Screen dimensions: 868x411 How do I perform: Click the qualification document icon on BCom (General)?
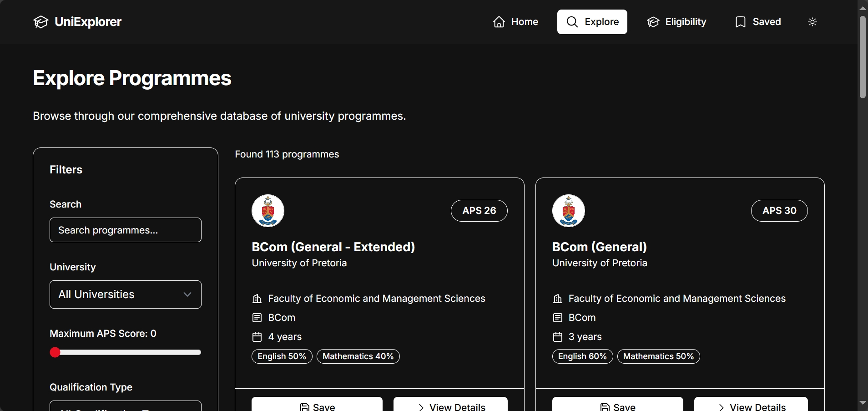558,318
